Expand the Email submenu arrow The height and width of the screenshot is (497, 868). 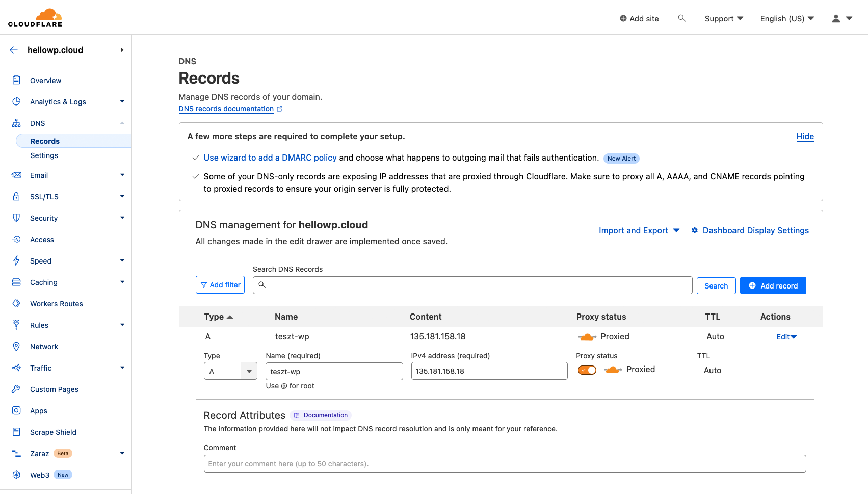pyautogui.click(x=122, y=175)
